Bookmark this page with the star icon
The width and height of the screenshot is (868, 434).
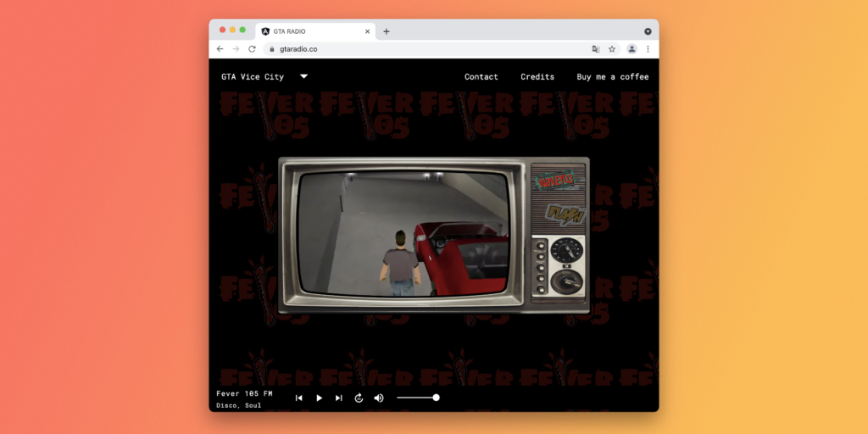point(612,48)
